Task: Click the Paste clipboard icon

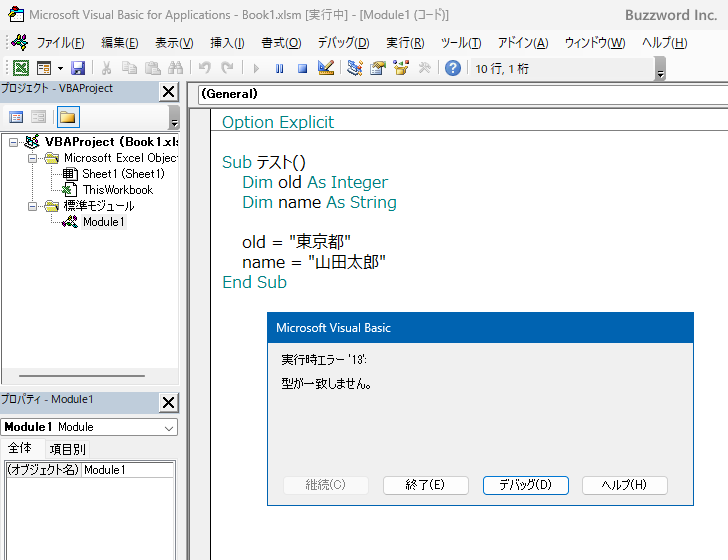Action: pos(152,68)
